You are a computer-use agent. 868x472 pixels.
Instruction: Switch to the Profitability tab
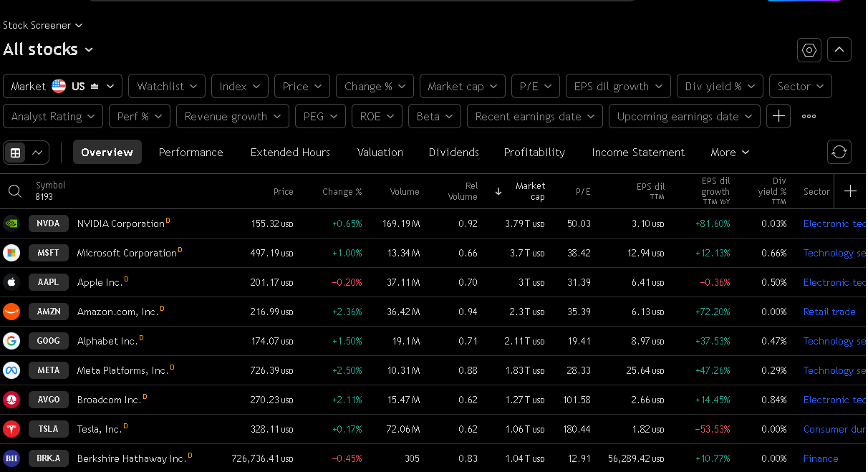pyautogui.click(x=534, y=153)
